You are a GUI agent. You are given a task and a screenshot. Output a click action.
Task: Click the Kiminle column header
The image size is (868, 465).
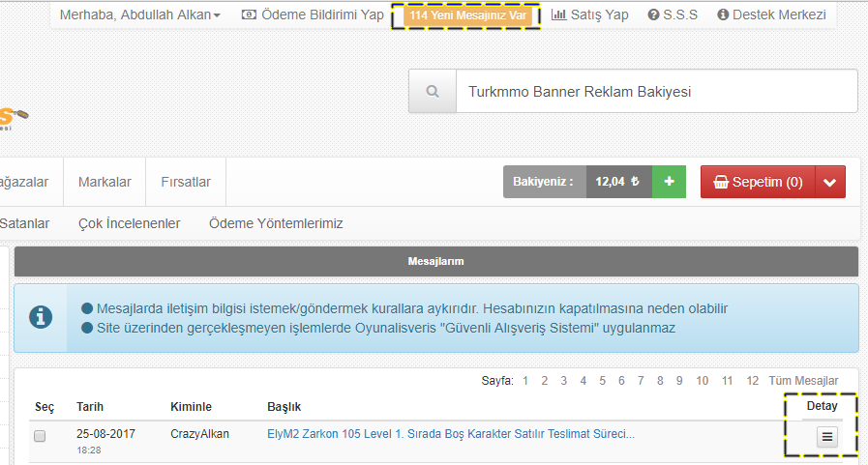point(191,407)
